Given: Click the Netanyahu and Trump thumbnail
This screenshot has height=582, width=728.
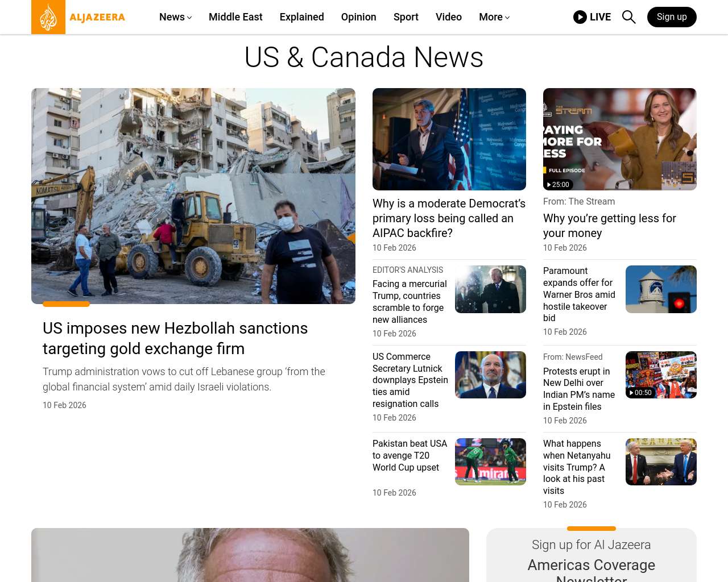Looking at the screenshot, I should click(661, 462).
